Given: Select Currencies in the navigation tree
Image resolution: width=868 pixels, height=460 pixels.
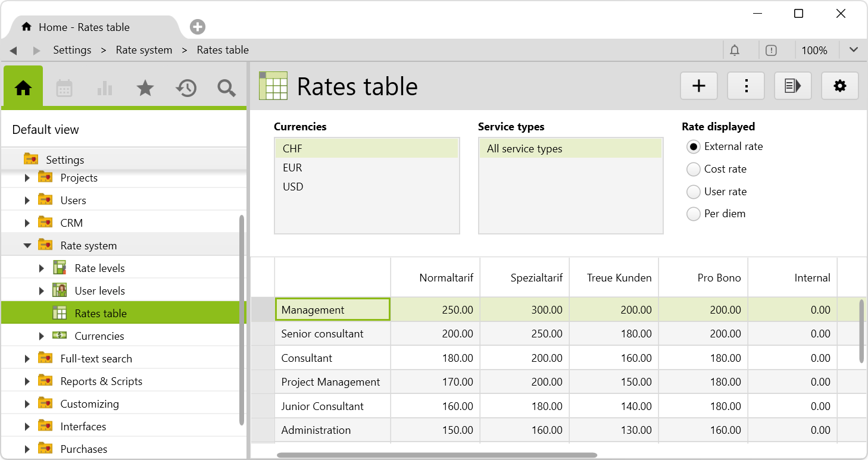Looking at the screenshot, I should point(99,336).
